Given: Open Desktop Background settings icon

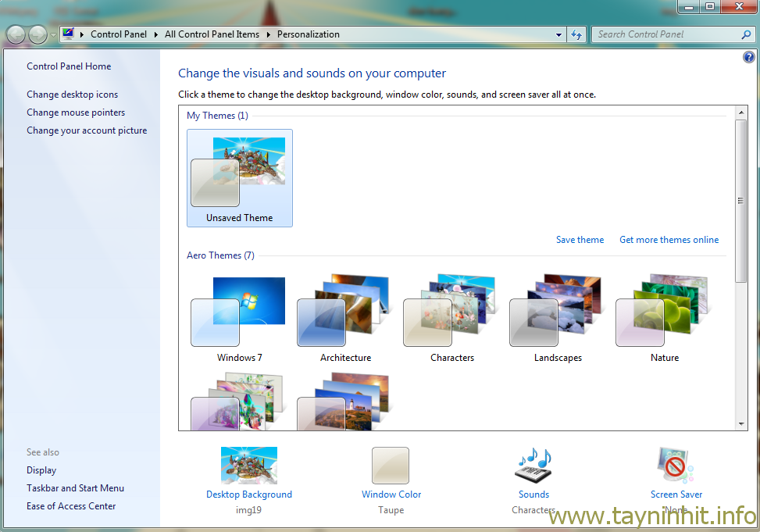Looking at the screenshot, I should (x=248, y=466).
